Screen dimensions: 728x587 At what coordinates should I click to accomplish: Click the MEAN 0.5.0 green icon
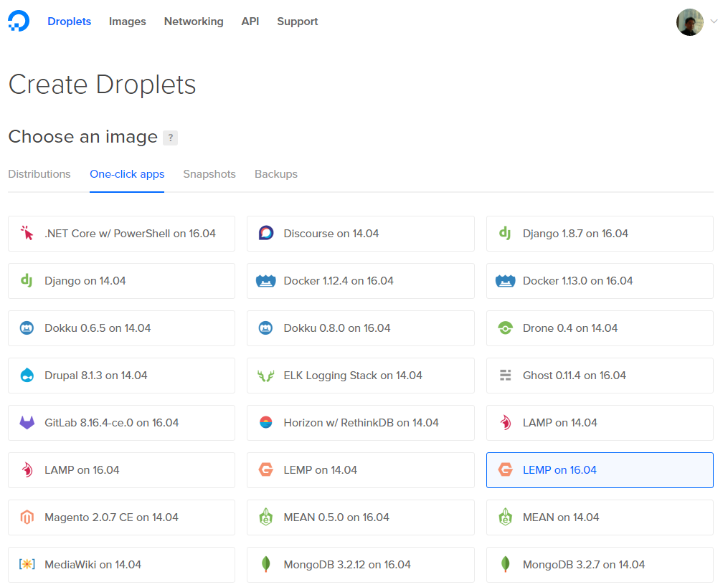click(x=266, y=517)
